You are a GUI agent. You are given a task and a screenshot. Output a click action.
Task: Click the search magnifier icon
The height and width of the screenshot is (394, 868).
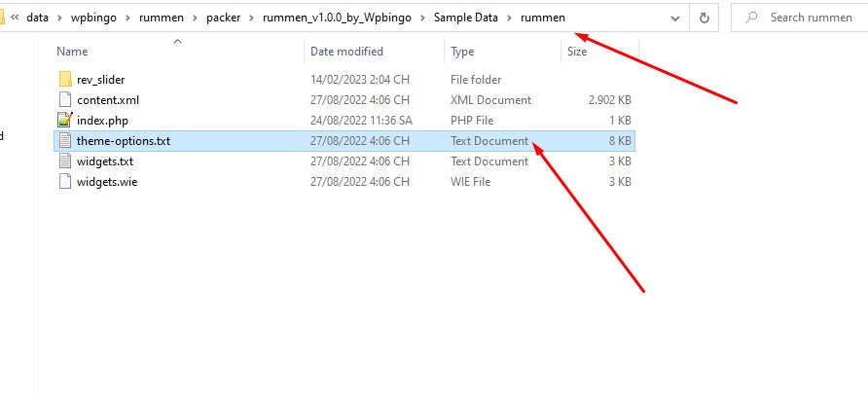coord(751,18)
